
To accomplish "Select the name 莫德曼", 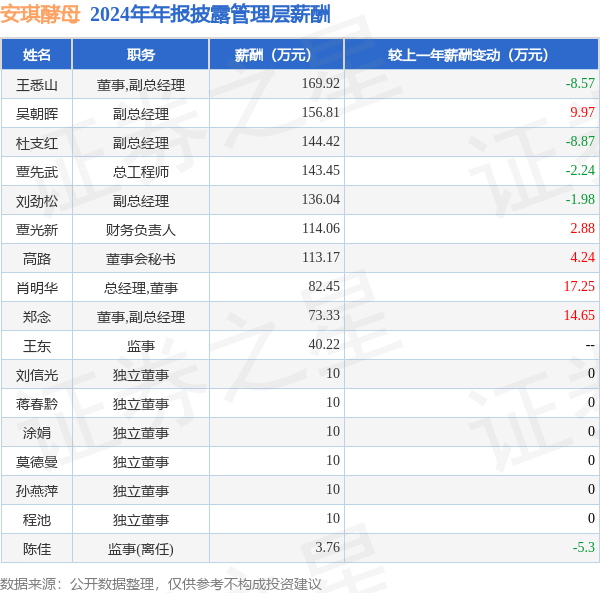I will 37,462.
